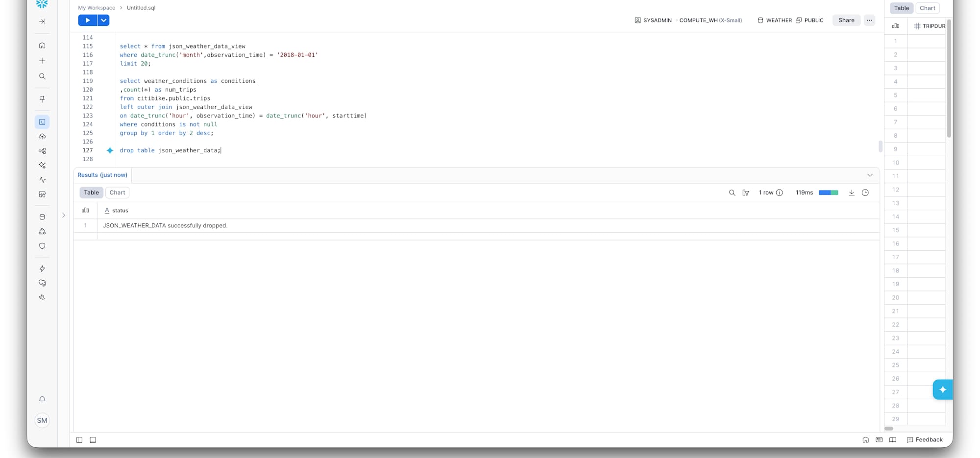This screenshot has height=458, width=980.
Task: Click the AI sparkle icon in sidebar
Action: point(42,166)
